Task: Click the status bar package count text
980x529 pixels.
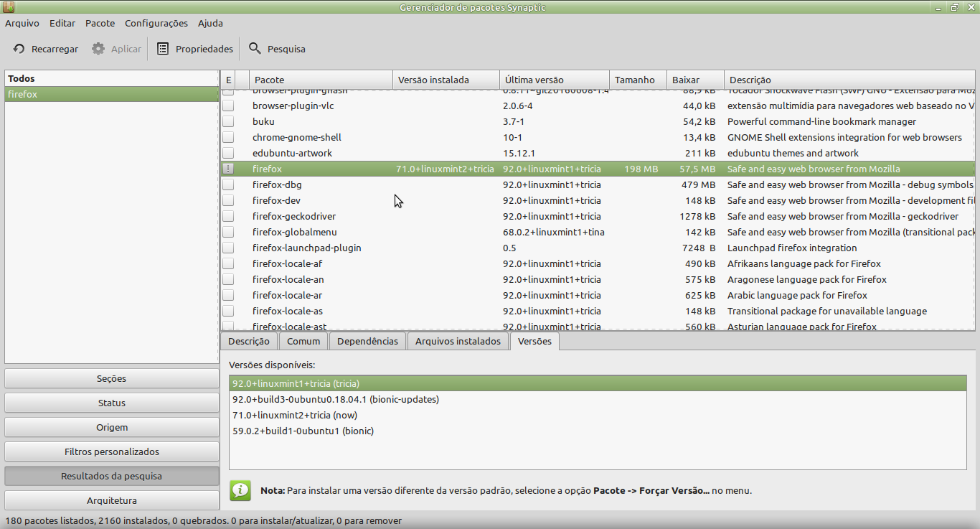Action: pyautogui.click(x=203, y=520)
